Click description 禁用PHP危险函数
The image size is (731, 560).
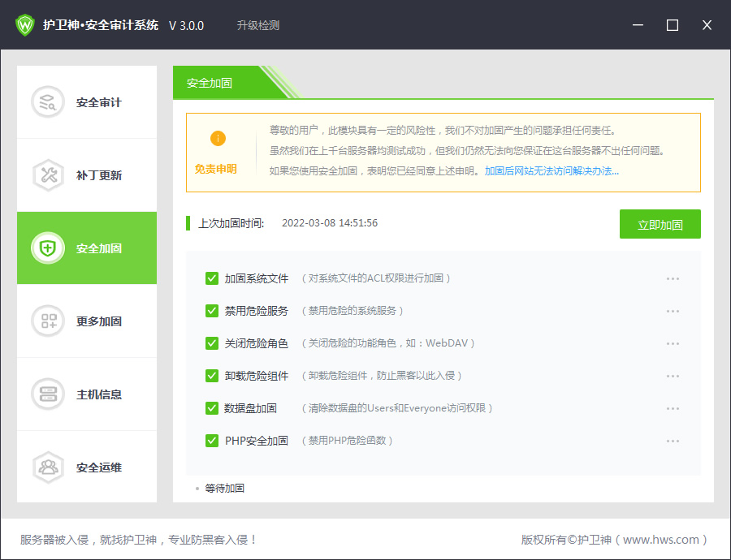click(348, 440)
